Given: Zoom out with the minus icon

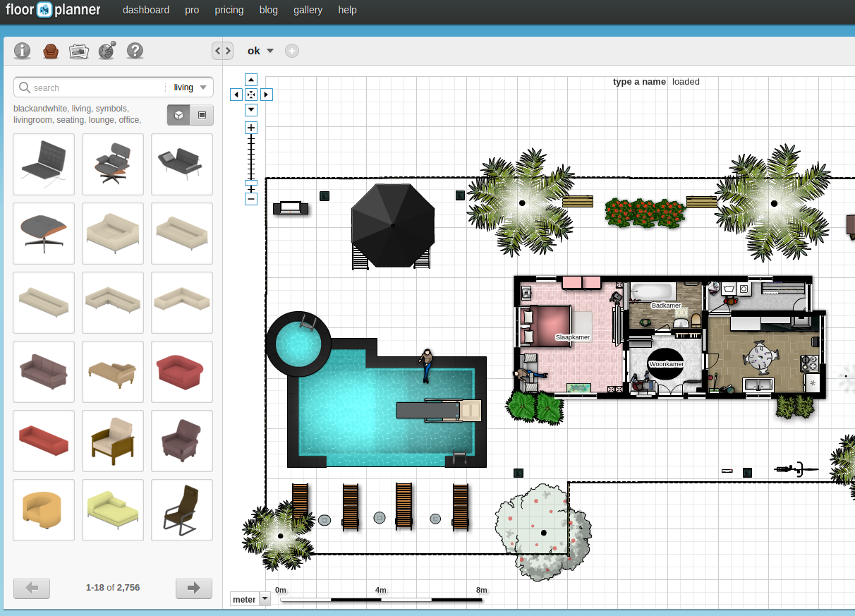Looking at the screenshot, I should tap(251, 200).
